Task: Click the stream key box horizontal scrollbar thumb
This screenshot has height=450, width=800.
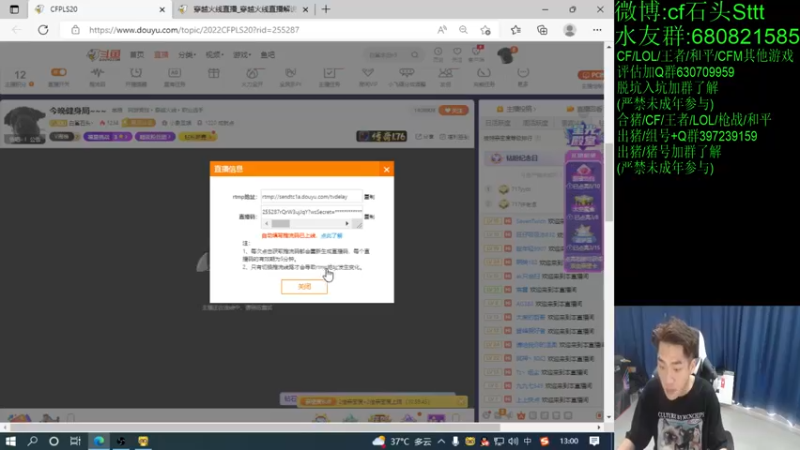Action: coord(281,223)
